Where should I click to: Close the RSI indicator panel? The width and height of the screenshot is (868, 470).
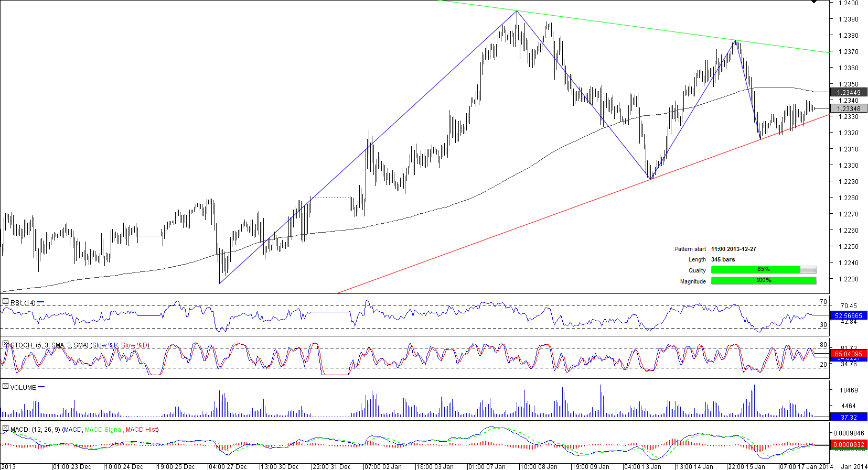point(5,302)
